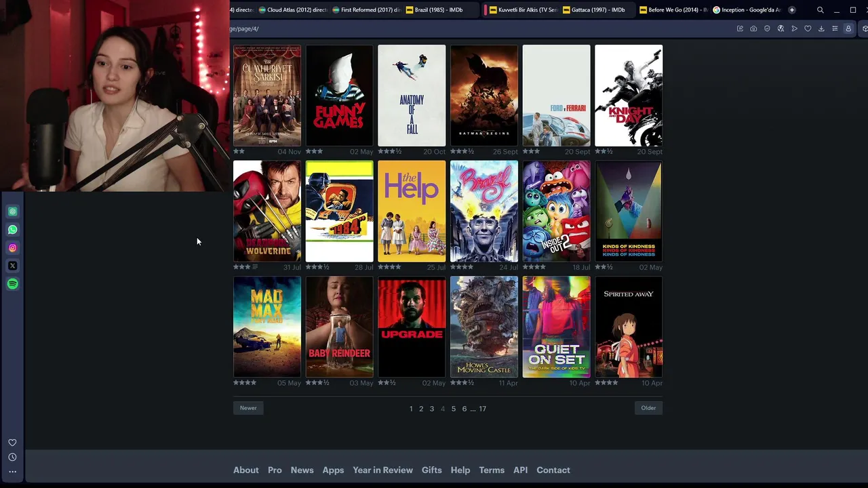Open Year in Review footer link

pyautogui.click(x=382, y=470)
